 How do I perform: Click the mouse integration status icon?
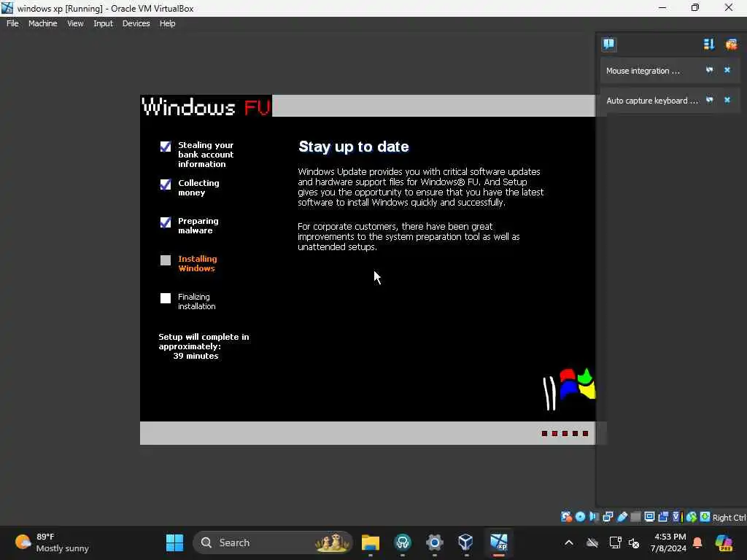692,517
